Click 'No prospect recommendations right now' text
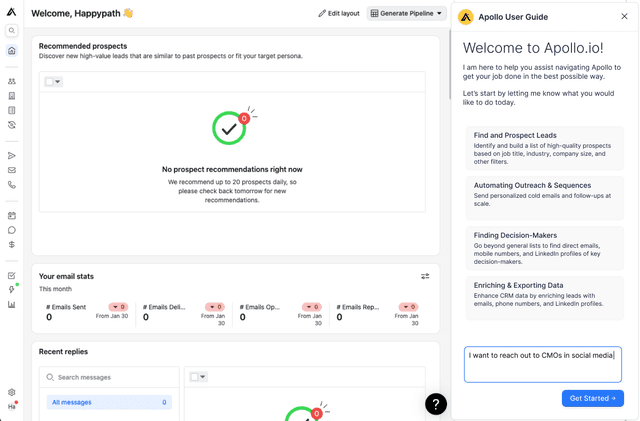The image size is (640, 421). [x=232, y=169]
